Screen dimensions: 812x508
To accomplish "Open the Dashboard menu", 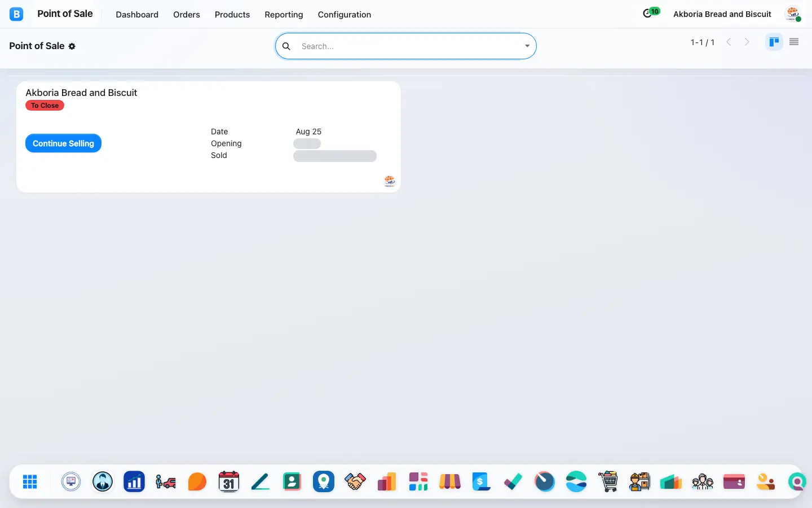I will pyautogui.click(x=137, y=15).
